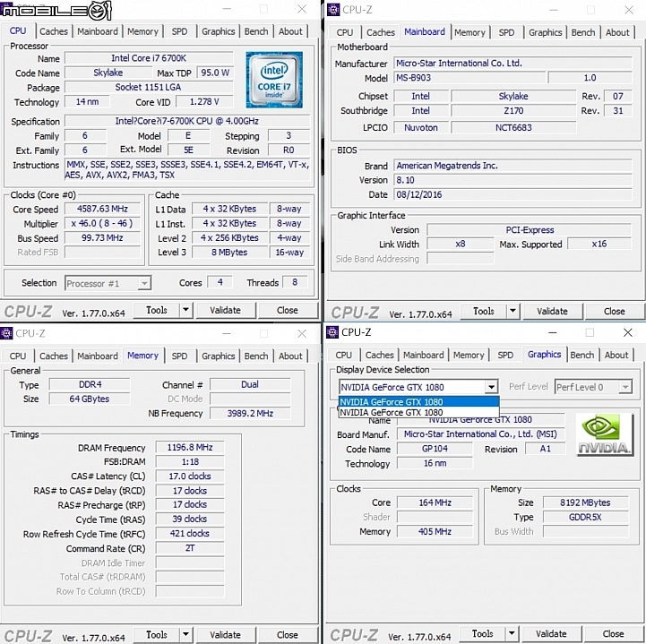Image resolution: width=646 pixels, height=644 pixels.
Task: Click motherboard model MS-B903 field
Action: click(469, 78)
